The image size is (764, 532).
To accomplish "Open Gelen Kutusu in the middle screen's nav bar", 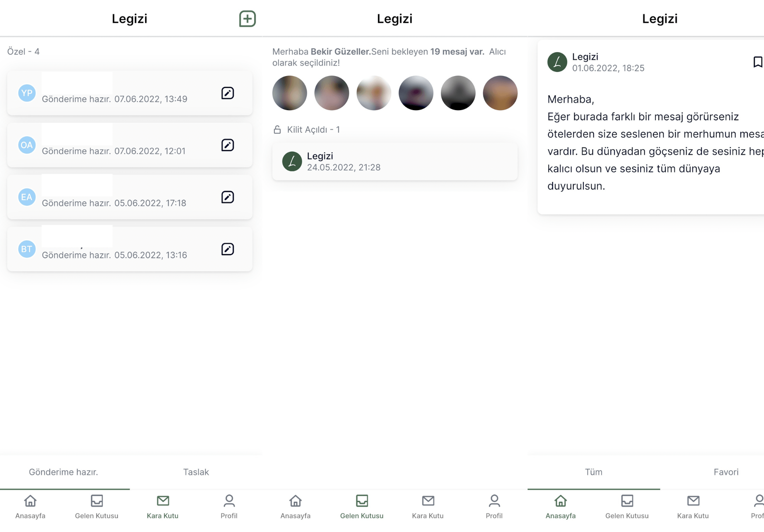I will point(362,507).
